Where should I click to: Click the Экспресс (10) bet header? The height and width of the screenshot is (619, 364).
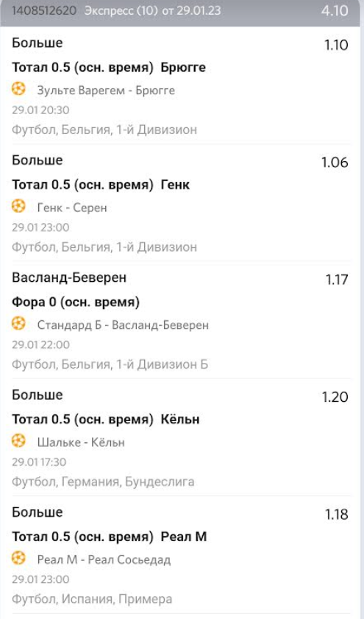[152, 10]
